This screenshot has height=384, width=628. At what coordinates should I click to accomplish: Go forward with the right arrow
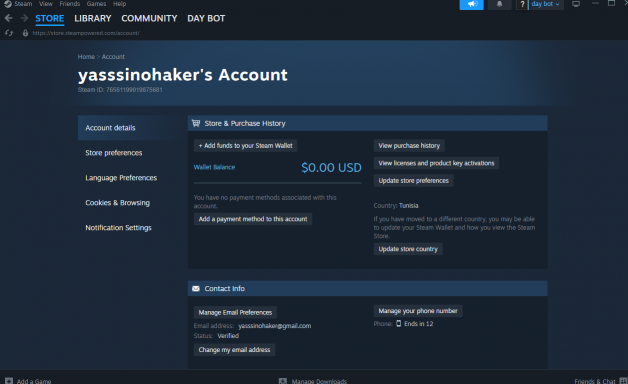pyautogui.click(x=24, y=18)
